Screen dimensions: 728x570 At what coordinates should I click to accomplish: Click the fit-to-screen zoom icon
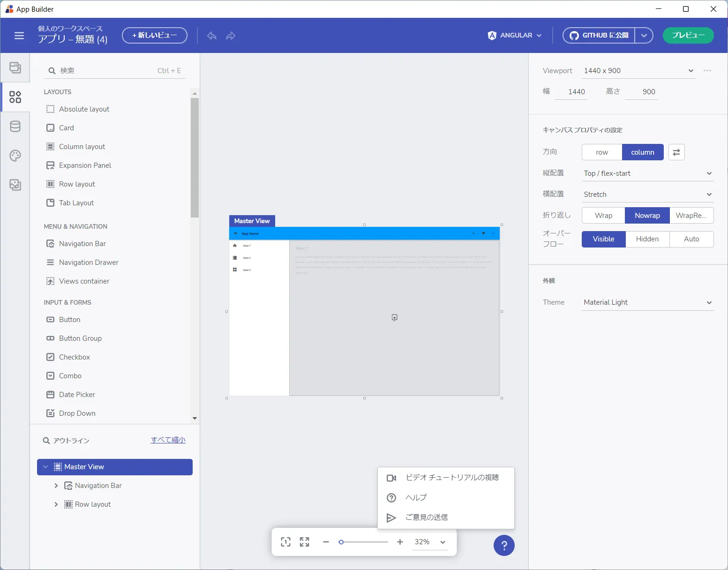coord(305,542)
